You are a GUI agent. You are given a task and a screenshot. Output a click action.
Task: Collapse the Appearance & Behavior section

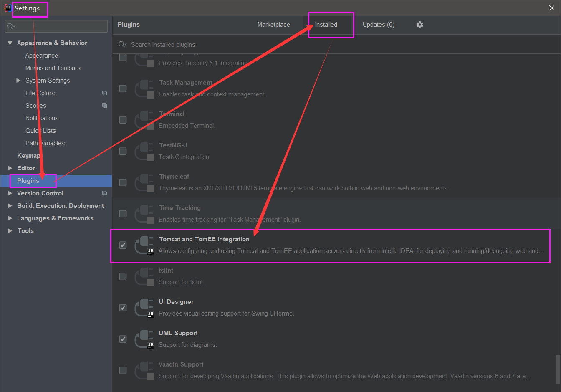(x=10, y=43)
